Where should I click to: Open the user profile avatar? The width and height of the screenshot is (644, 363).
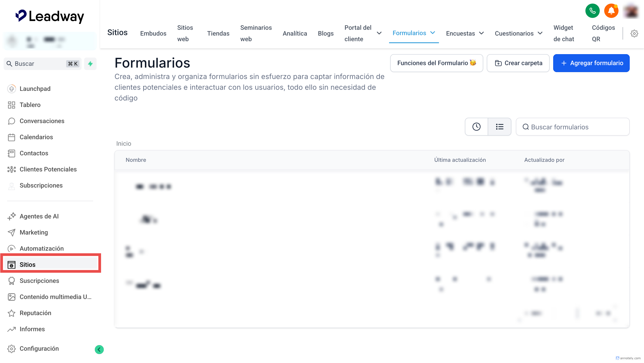pos(631,11)
